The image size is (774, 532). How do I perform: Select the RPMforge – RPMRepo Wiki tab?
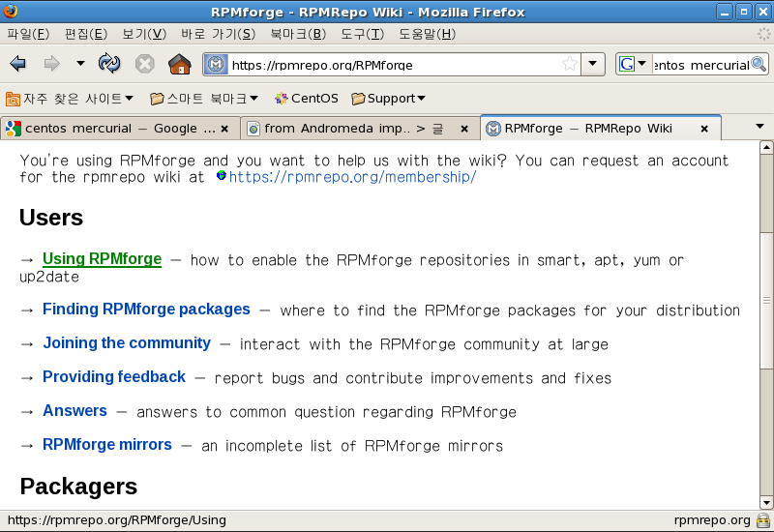pos(600,129)
